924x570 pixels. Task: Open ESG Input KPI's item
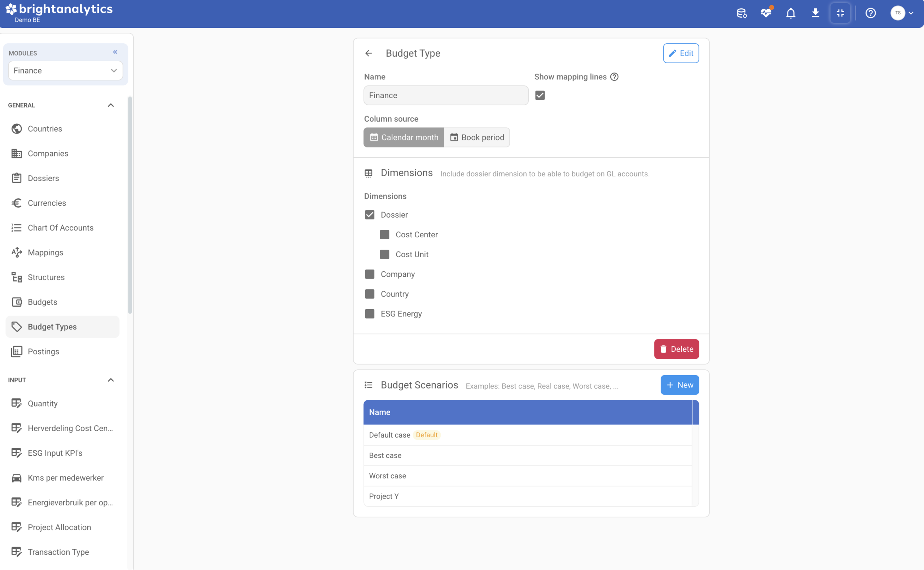click(62, 453)
